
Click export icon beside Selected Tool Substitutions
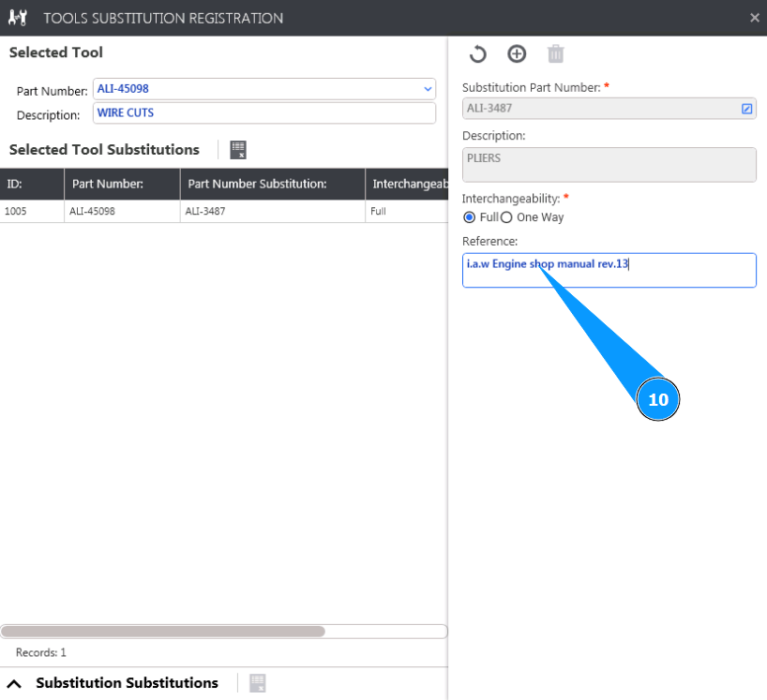(x=238, y=150)
